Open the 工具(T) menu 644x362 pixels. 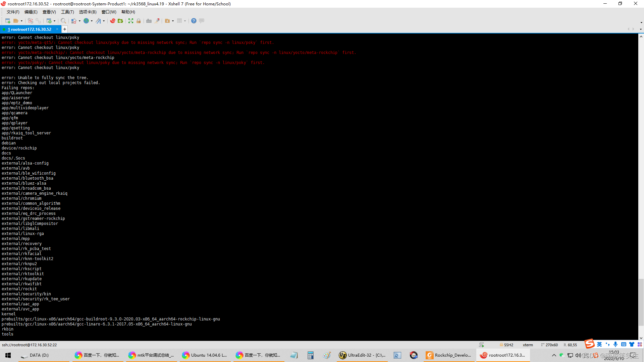pyautogui.click(x=67, y=12)
